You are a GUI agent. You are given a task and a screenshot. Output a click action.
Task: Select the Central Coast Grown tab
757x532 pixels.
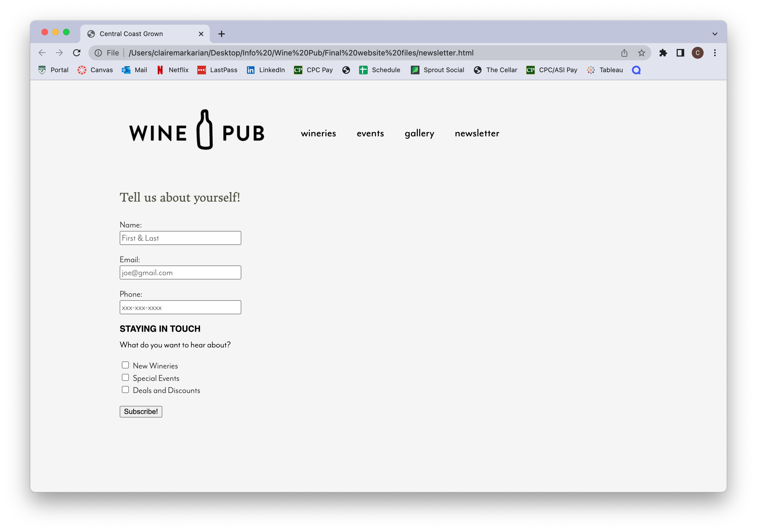pyautogui.click(x=138, y=34)
